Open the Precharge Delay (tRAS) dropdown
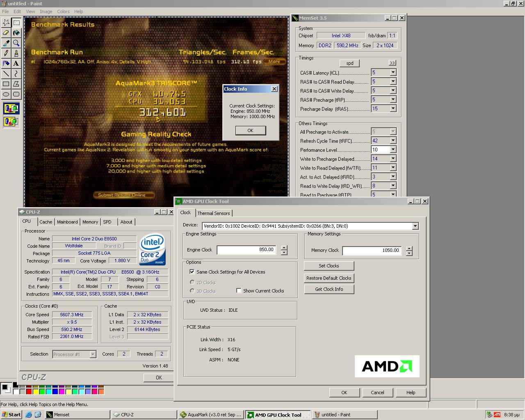 tap(393, 109)
